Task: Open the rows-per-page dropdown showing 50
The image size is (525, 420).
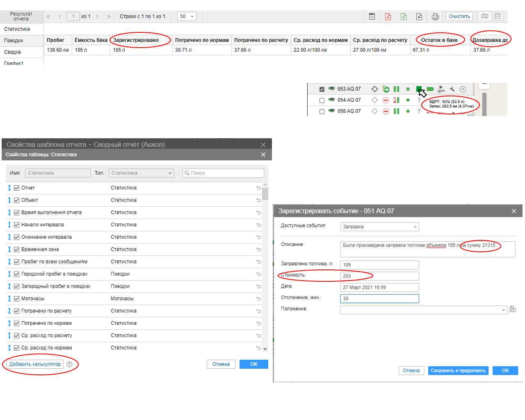Action: pos(187,16)
